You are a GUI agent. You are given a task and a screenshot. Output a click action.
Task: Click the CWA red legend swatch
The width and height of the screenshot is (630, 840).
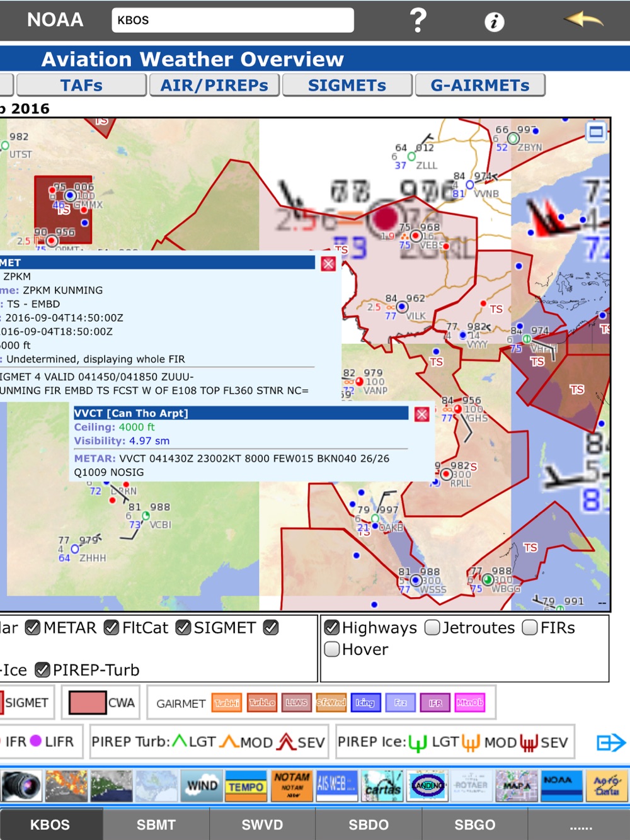[87, 703]
